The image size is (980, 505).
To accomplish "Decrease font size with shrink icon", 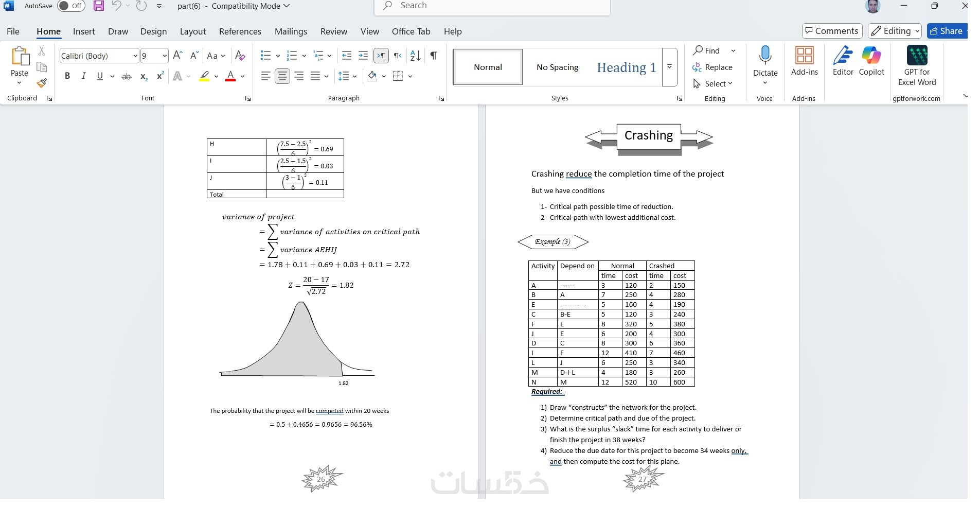I will pyautogui.click(x=194, y=56).
